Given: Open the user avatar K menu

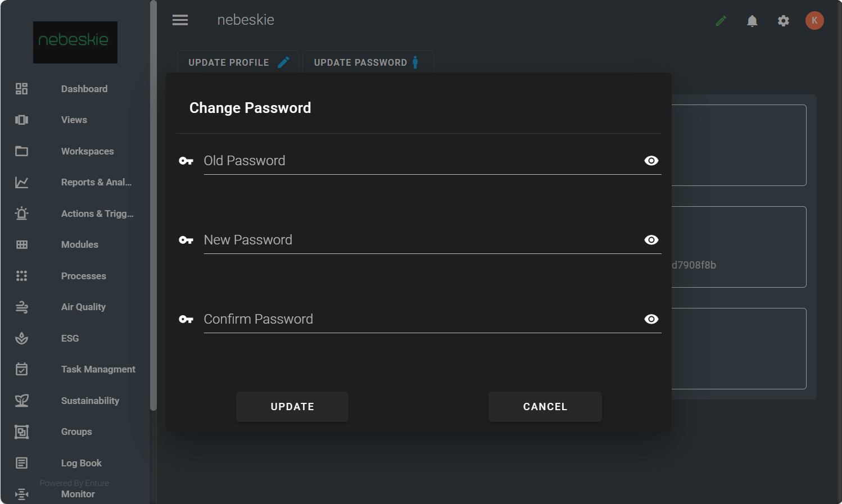Looking at the screenshot, I should click(814, 21).
